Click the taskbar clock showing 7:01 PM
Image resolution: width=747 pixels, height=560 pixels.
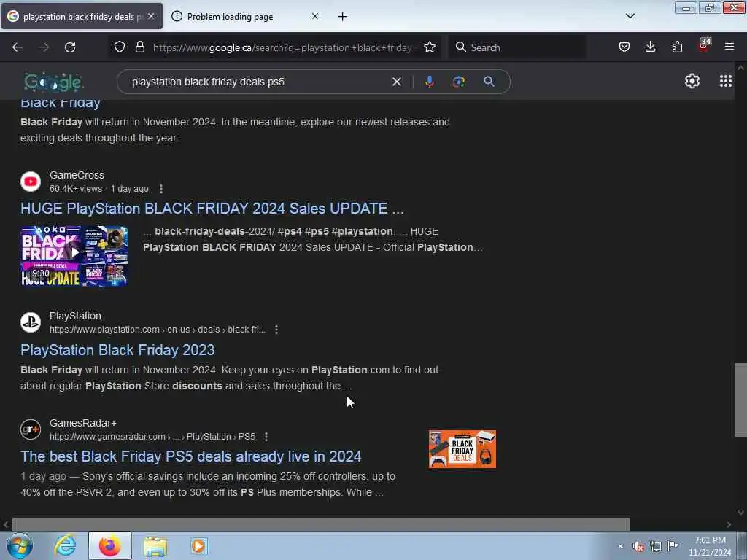coord(710,546)
